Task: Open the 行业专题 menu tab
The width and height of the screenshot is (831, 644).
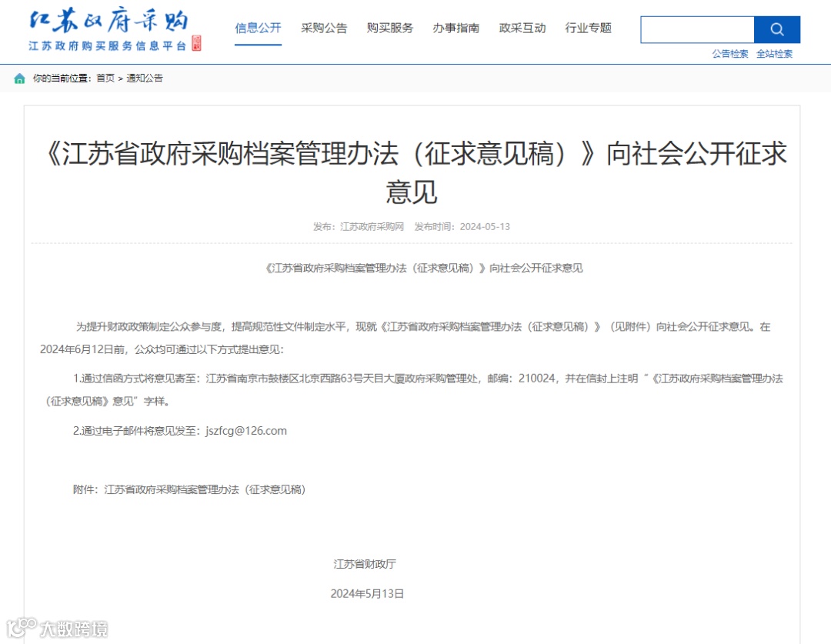Action: [x=589, y=28]
